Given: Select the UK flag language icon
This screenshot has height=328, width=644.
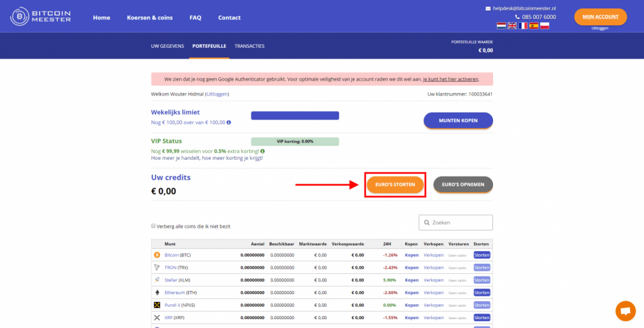Looking at the screenshot, I should pyautogui.click(x=512, y=26).
